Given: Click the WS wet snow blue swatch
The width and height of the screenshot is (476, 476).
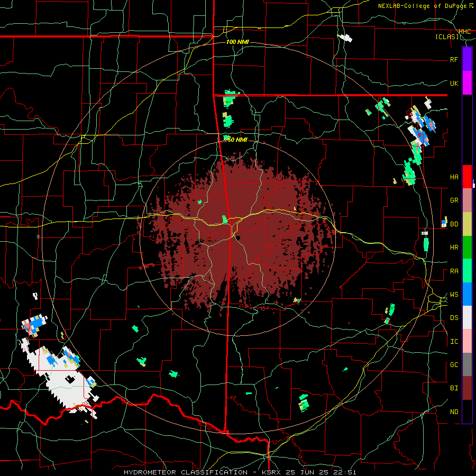Looking at the screenshot, I should (x=467, y=294).
